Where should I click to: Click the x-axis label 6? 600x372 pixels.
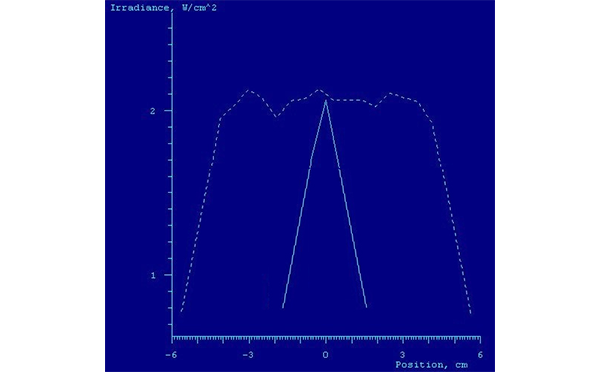[480, 355]
